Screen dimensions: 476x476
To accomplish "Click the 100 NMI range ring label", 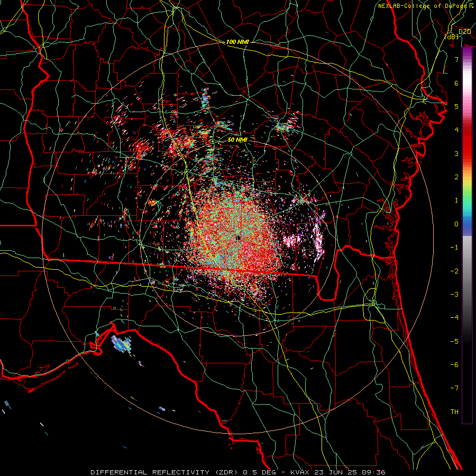I will 237,42.
